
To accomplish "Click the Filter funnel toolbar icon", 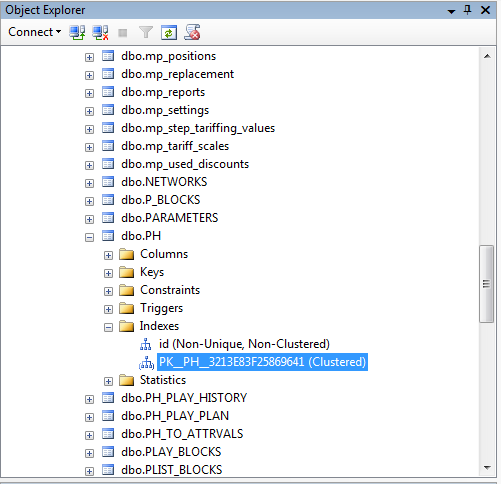I will [x=146, y=33].
